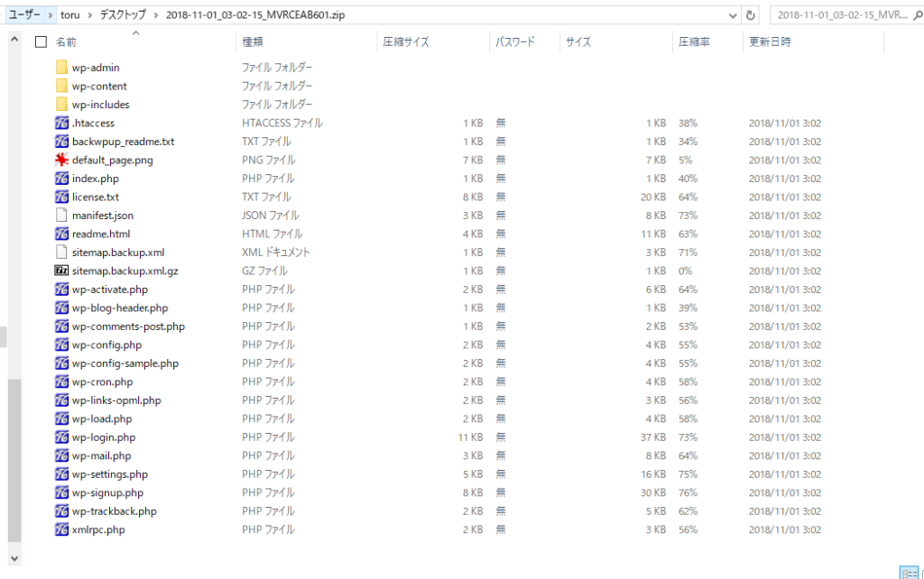Select the sitemap.backup.xml document icon
The image size is (924, 579).
(61, 253)
